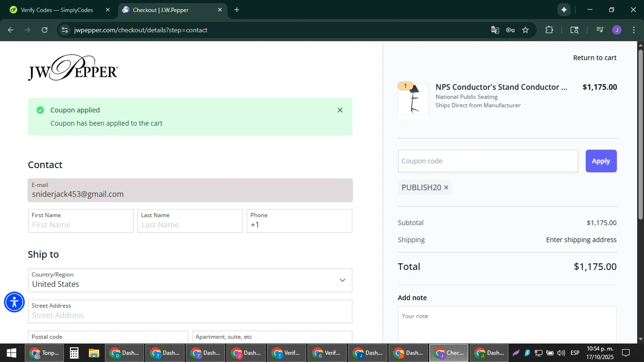Focus the First Name field
The height and width of the screenshot is (362, 644).
pos(80,225)
